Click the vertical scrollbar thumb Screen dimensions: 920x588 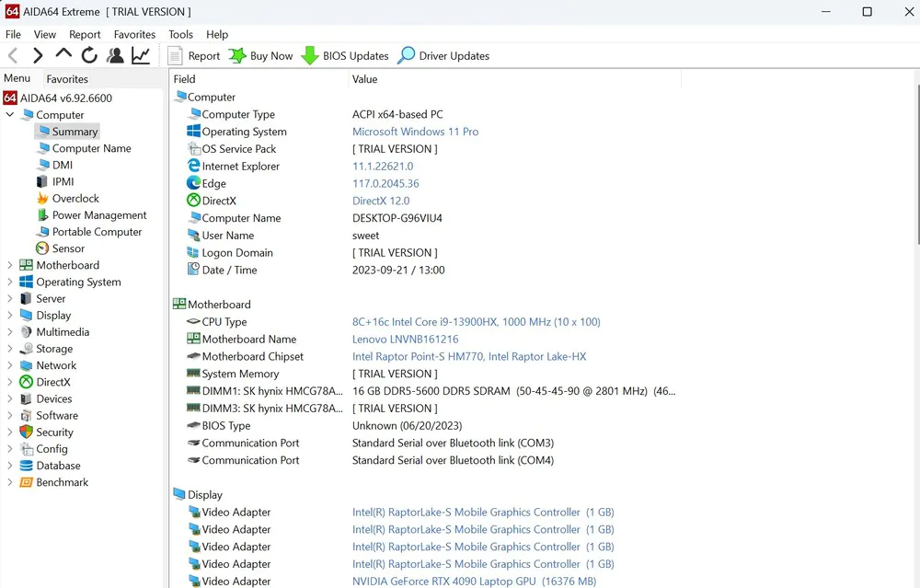click(x=917, y=165)
